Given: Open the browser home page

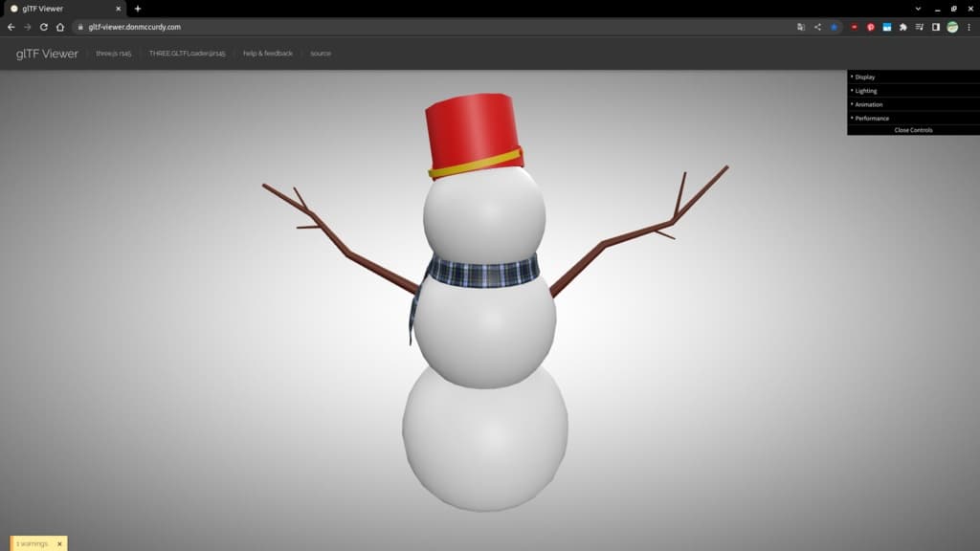Looking at the screenshot, I should click(x=60, y=27).
